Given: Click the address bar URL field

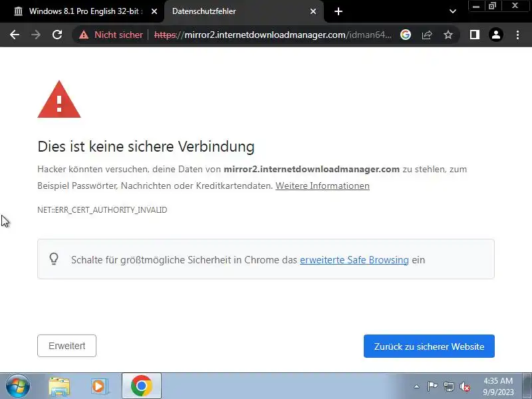Looking at the screenshot, I should click(x=273, y=35).
